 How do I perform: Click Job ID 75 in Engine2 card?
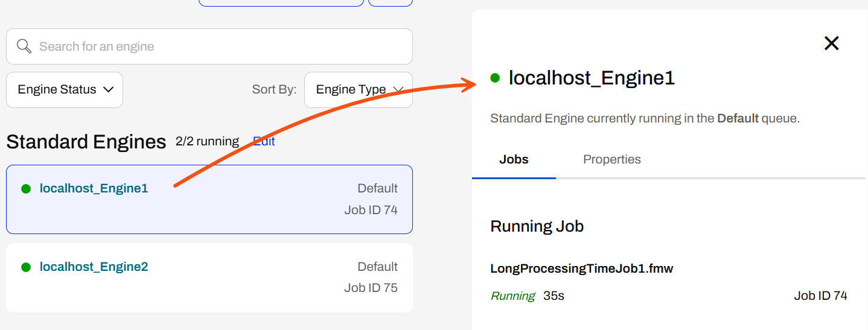click(371, 288)
